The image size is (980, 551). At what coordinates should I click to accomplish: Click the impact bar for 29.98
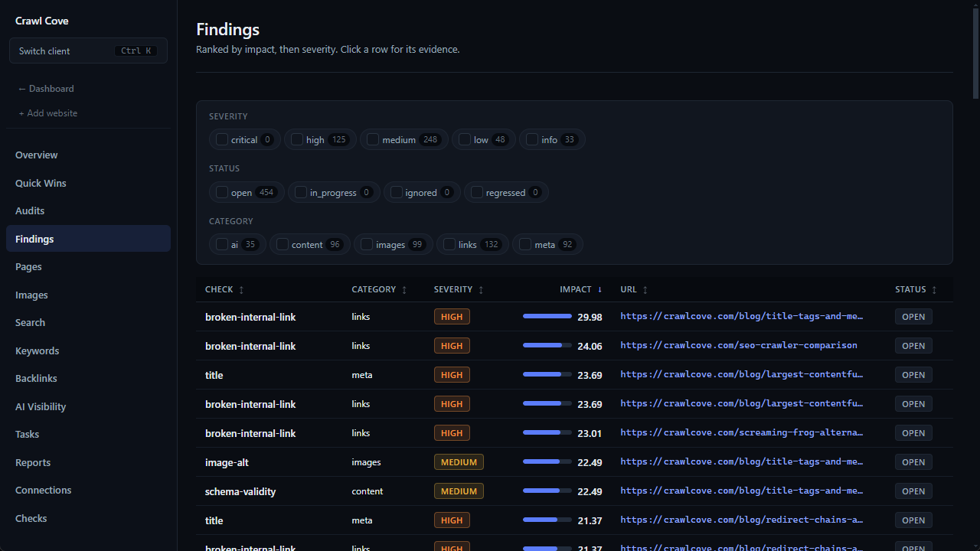click(x=547, y=317)
